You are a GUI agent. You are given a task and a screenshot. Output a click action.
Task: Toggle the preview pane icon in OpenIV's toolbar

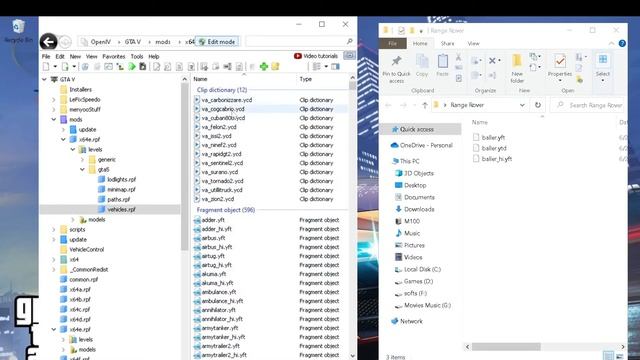click(x=335, y=67)
